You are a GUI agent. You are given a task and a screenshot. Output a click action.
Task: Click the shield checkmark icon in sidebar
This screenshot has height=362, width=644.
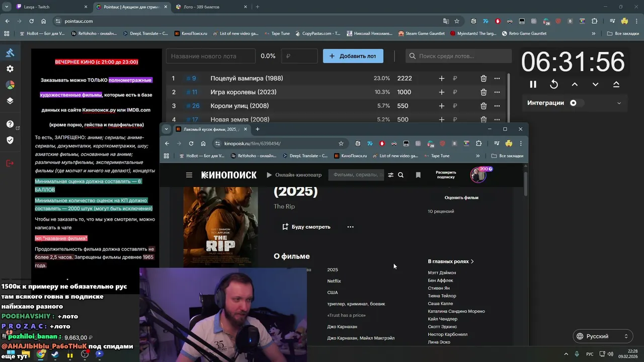click(x=10, y=140)
